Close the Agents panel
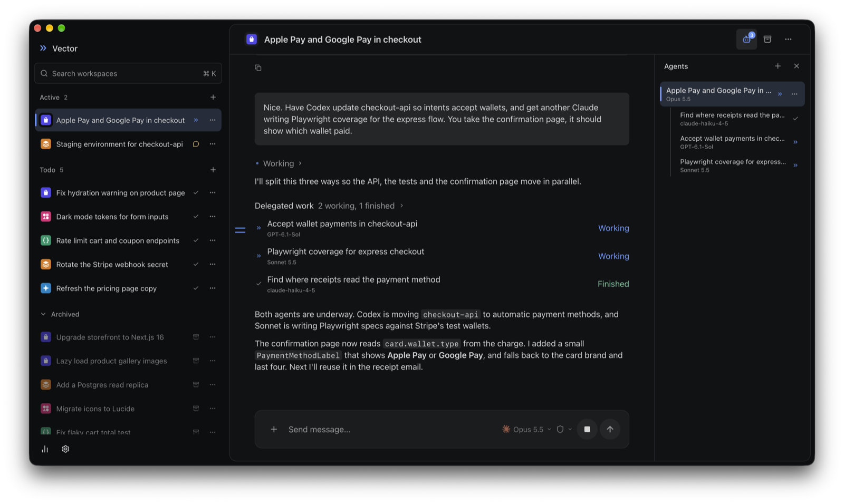This screenshot has height=504, width=844. point(797,66)
